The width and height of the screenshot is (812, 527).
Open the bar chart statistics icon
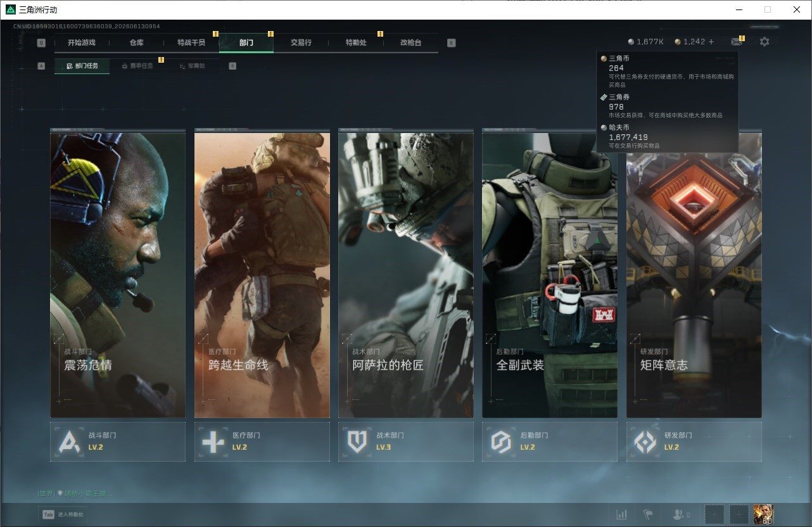coord(622,514)
